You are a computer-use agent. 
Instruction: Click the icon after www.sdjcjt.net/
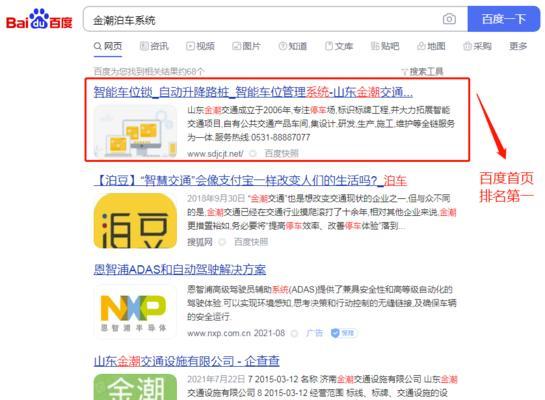253,154
